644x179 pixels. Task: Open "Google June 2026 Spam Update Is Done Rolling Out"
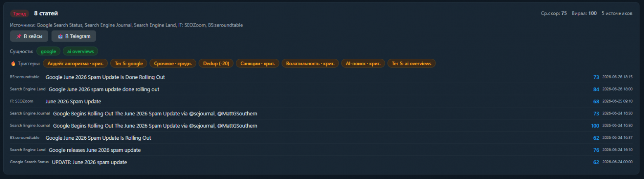105,77
